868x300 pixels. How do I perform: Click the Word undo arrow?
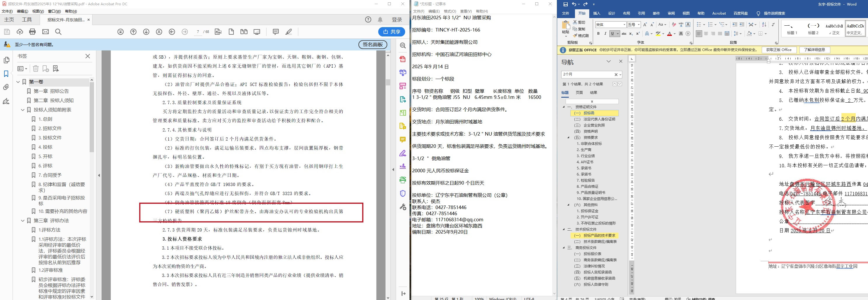pyautogui.click(x=574, y=4)
